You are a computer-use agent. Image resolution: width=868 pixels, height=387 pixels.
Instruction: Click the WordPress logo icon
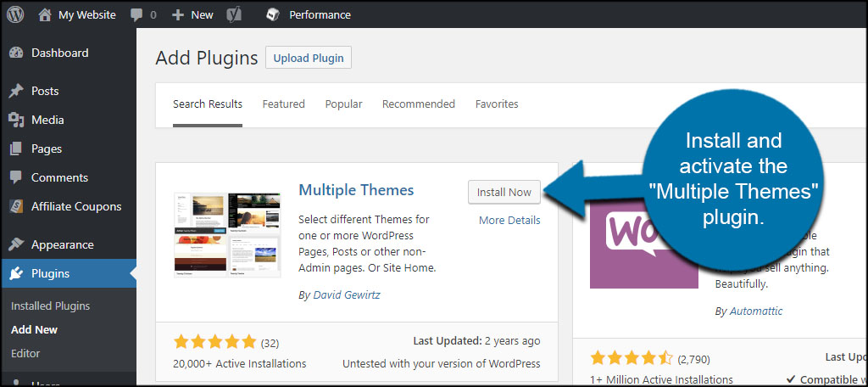[15, 14]
